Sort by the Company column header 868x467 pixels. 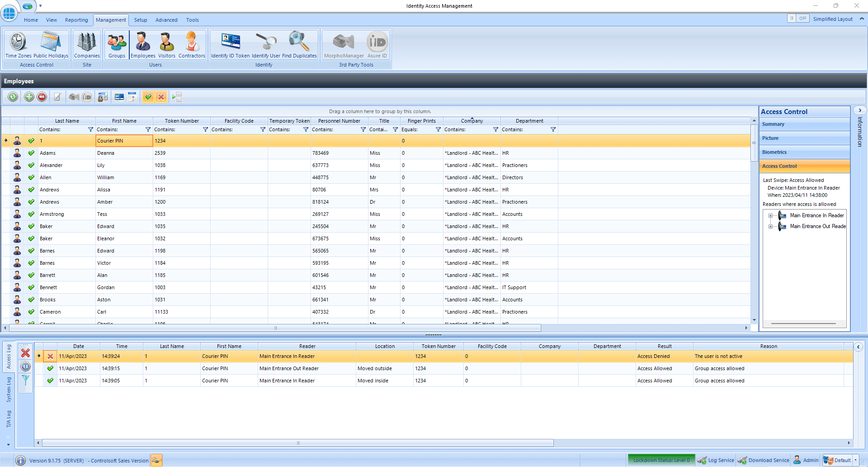click(x=472, y=121)
